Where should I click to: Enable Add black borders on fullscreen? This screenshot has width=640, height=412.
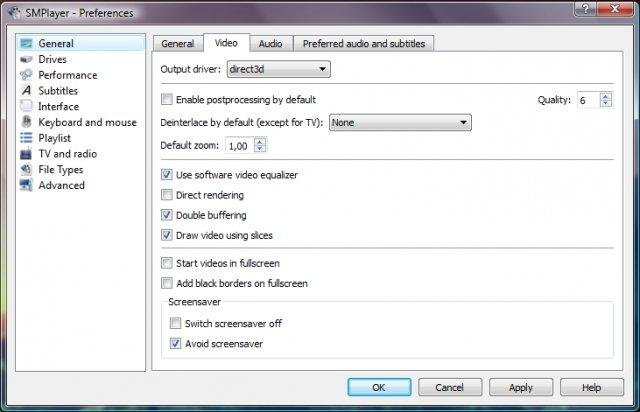pos(167,283)
